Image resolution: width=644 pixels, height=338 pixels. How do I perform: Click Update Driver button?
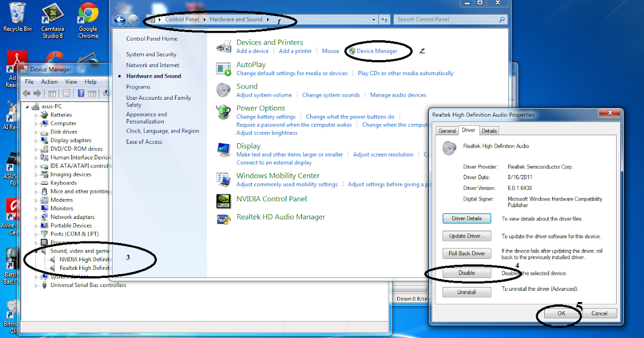pyautogui.click(x=466, y=236)
